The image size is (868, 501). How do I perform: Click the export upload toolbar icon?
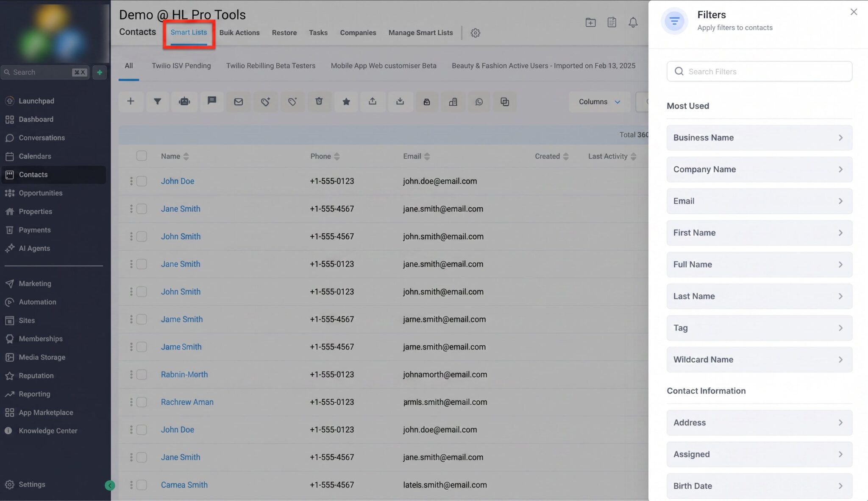pos(373,101)
